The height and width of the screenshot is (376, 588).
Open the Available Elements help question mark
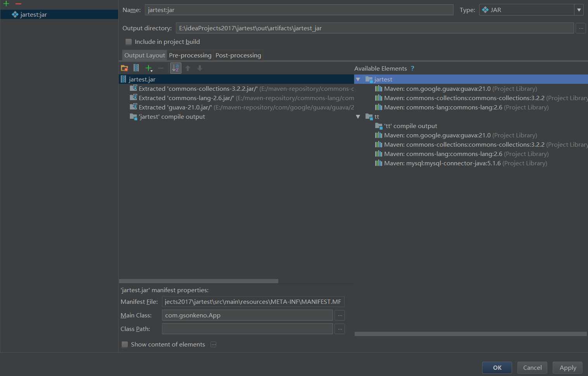click(412, 68)
